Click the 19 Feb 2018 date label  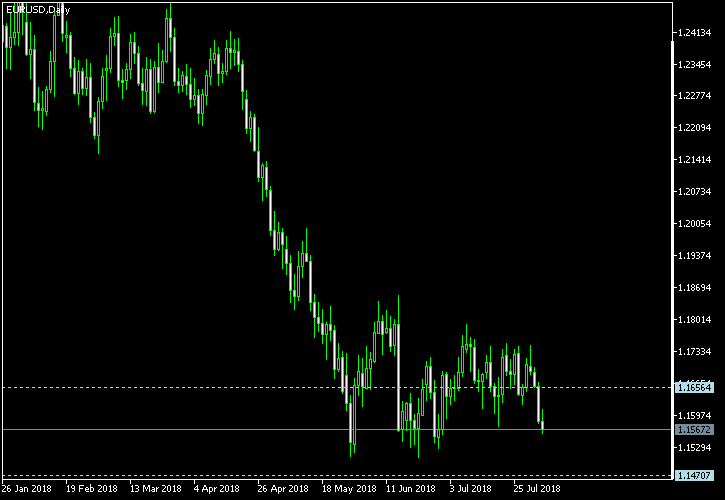pos(92,488)
